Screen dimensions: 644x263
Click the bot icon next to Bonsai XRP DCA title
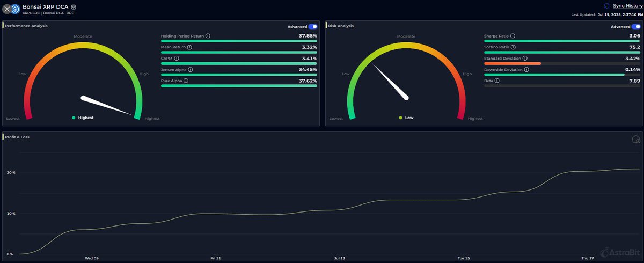pos(74,6)
